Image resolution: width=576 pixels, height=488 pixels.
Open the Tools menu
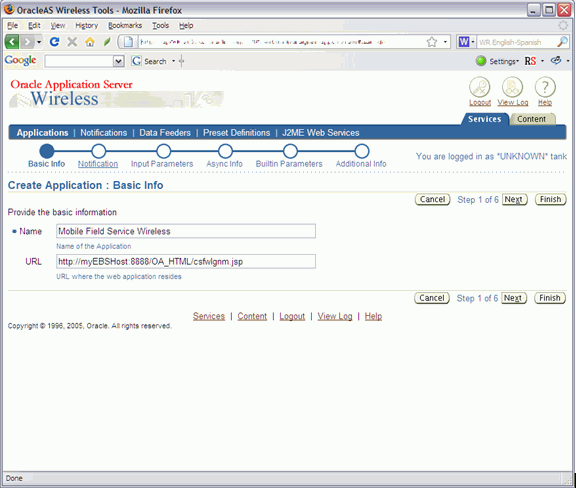point(161,25)
